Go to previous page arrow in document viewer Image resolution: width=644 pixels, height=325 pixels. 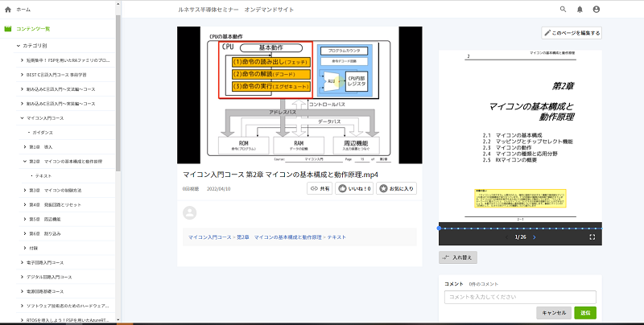[506, 237]
